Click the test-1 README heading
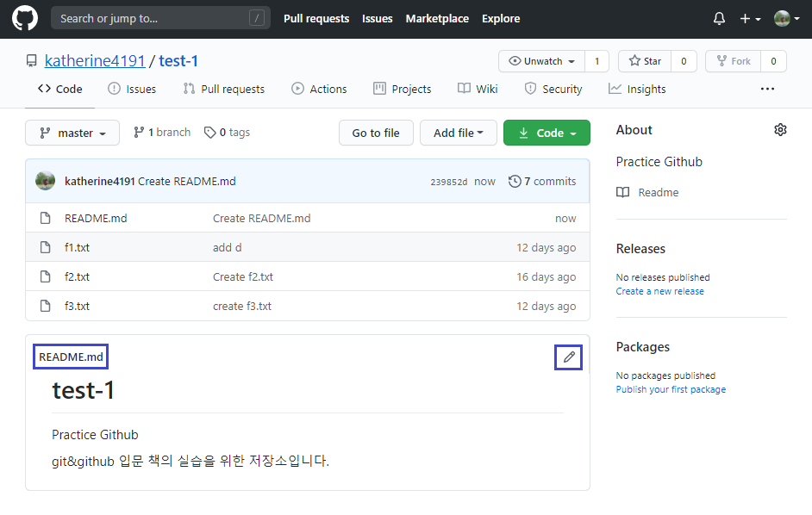812x515 pixels. (x=83, y=391)
